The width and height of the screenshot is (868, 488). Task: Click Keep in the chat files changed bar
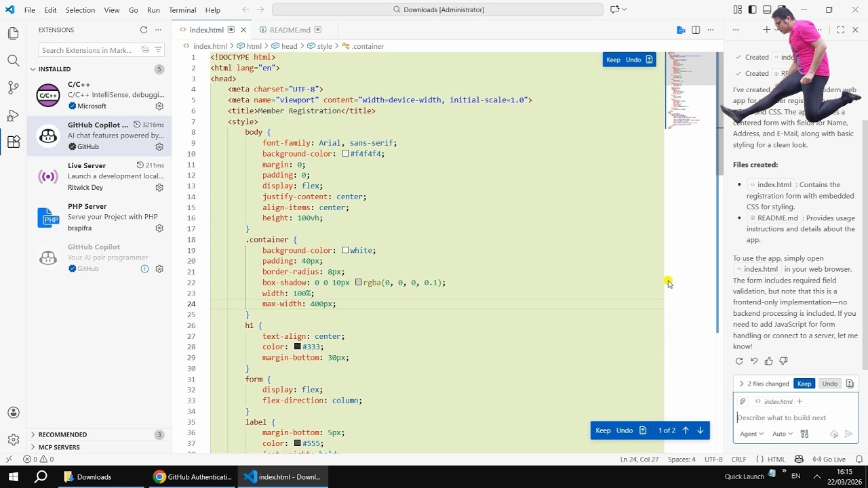pyautogui.click(x=804, y=384)
